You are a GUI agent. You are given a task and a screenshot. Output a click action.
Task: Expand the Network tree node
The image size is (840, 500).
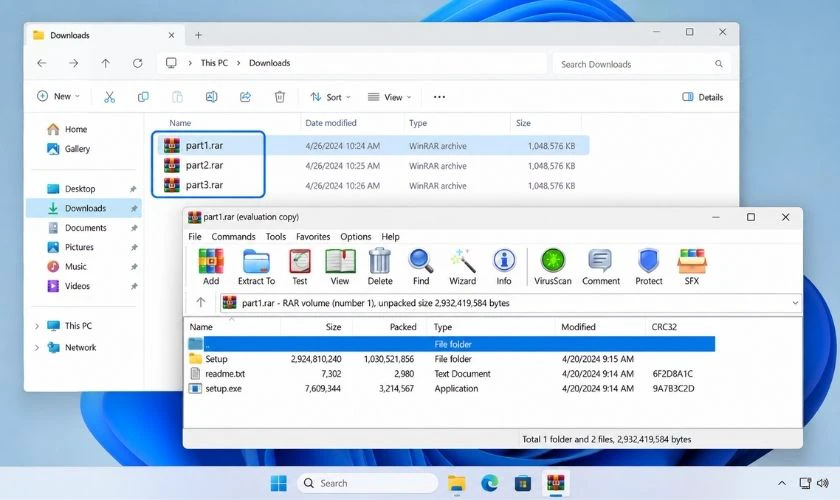tap(37, 347)
